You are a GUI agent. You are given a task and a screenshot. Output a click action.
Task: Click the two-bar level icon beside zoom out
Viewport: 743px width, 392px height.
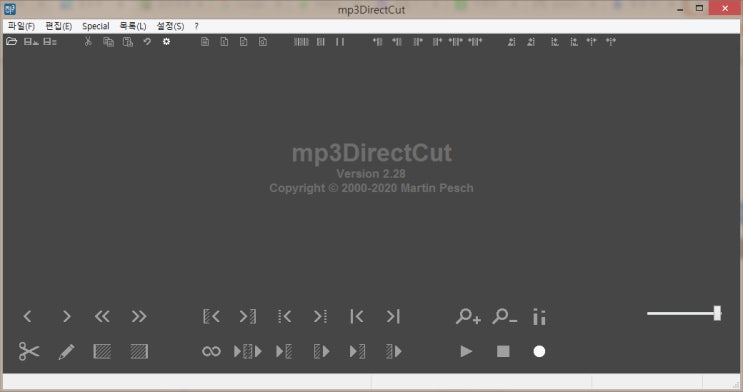pos(539,317)
